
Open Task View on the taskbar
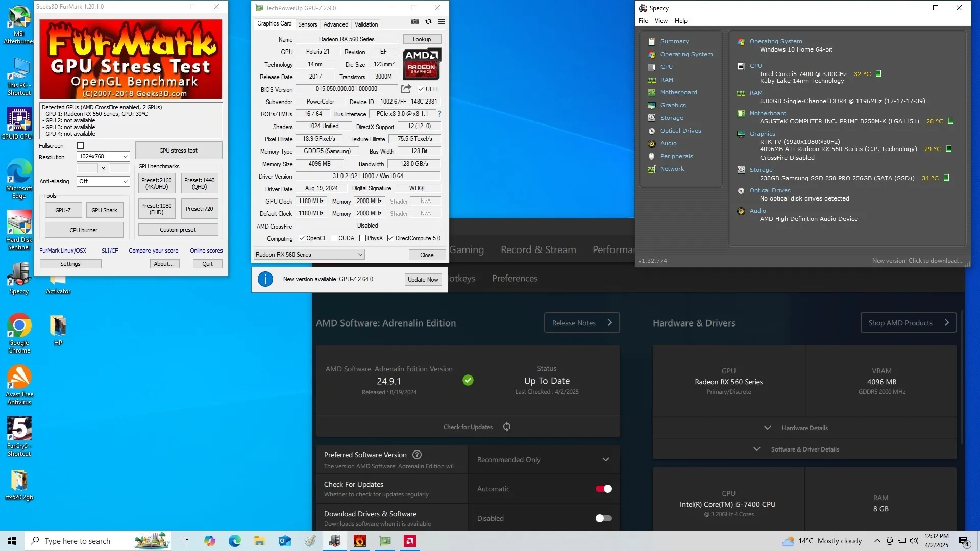(184, 541)
